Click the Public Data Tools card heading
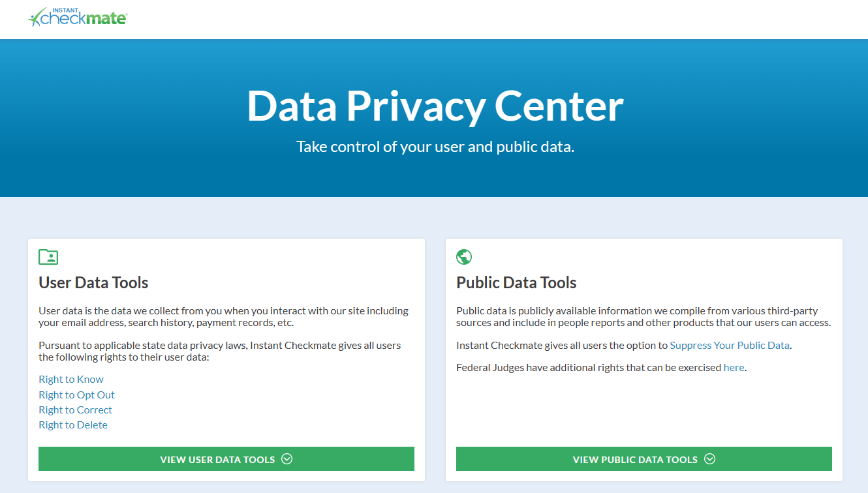Viewport: 868px width, 493px height. click(x=516, y=283)
